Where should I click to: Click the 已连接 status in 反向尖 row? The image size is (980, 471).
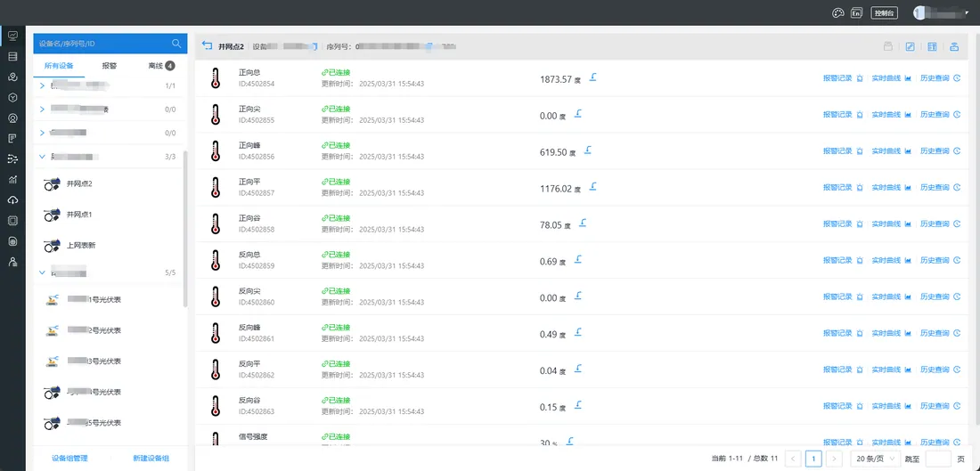336,291
